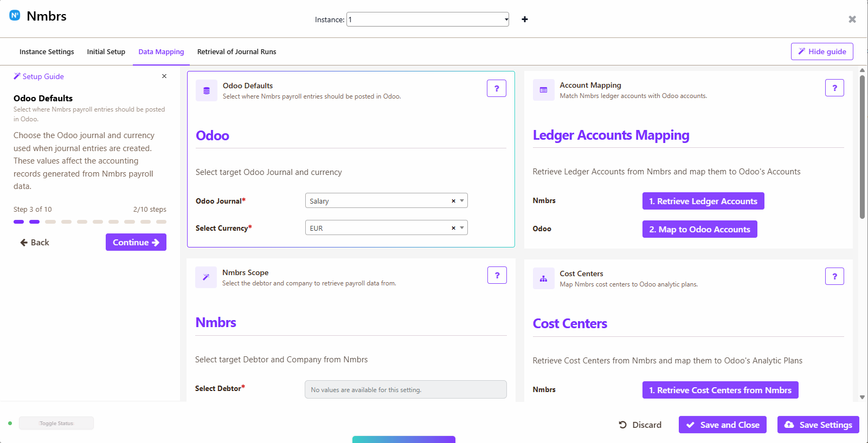868x443 pixels.
Task: Click Retrieve Cost Centers from Nmbrs
Action: pos(721,390)
